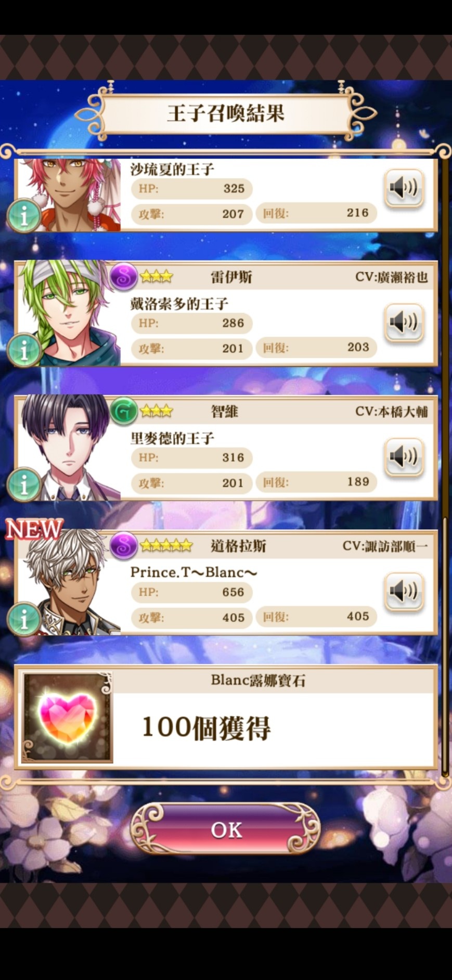The height and width of the screenshot is (980, 452).
Task: Select 雷伊斯 character portrait
Action: (69, 313)
